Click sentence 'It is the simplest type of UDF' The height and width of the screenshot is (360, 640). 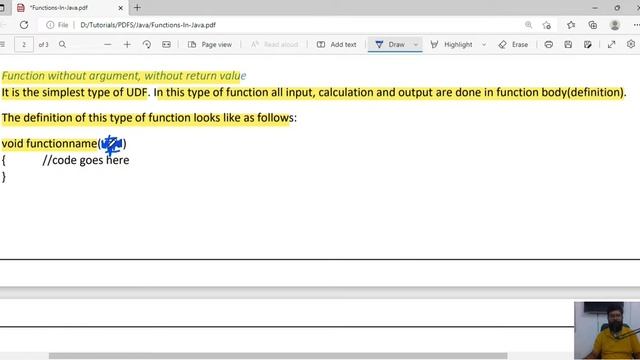74,93
